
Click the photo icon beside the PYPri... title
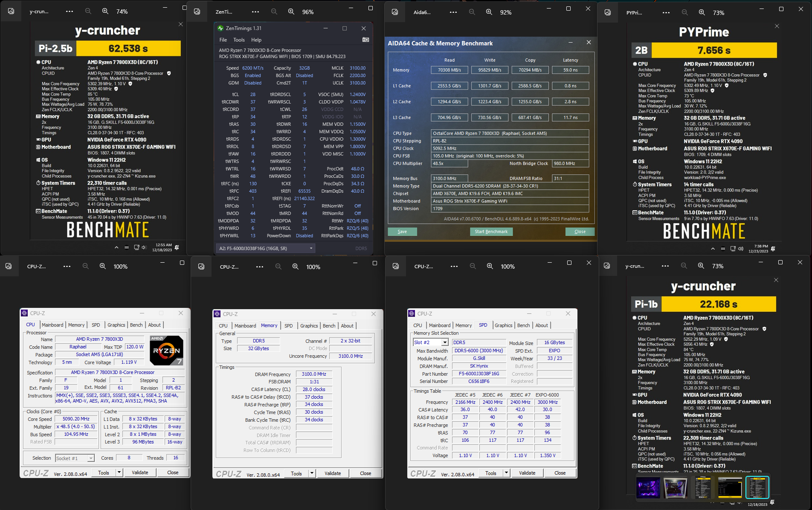(x=608, y=12)
